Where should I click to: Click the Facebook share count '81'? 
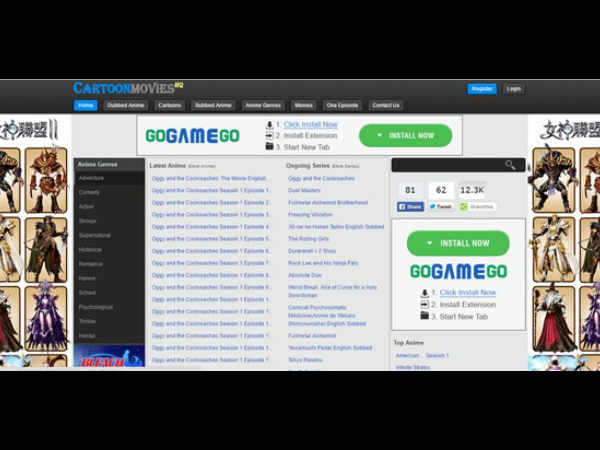coord(410,190)
